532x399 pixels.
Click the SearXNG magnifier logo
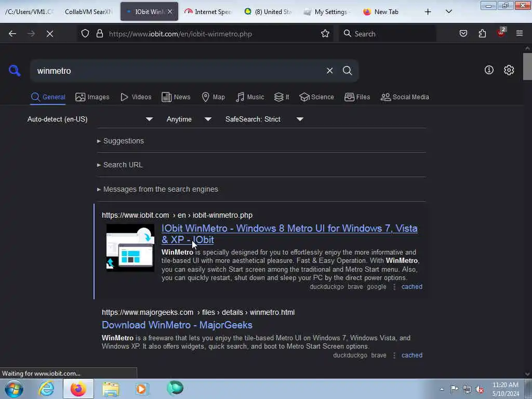(x=15, y=71)
